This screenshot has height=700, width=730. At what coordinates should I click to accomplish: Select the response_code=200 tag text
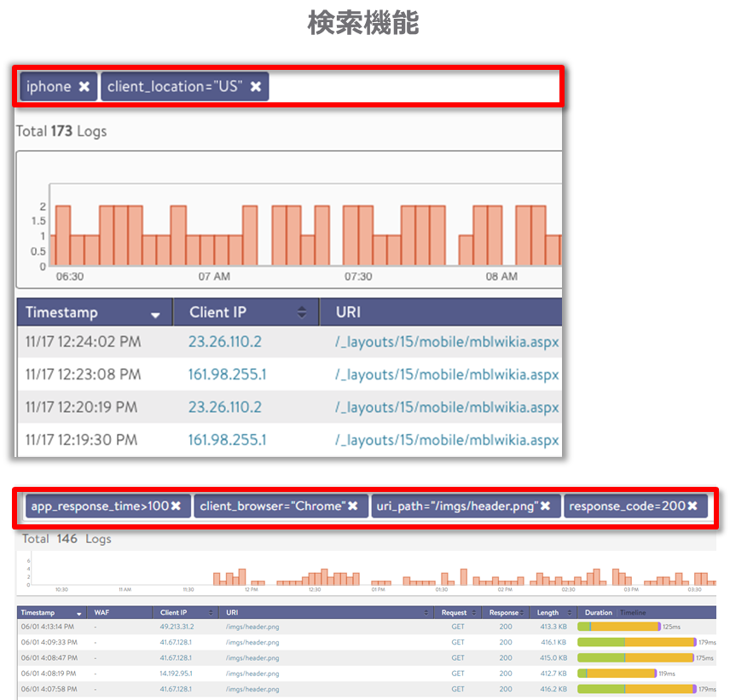628,506
